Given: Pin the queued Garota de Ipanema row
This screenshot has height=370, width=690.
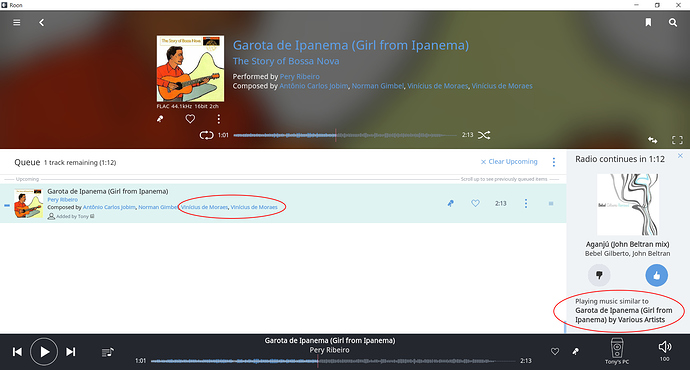Looking at the screenshot, I should 451,203.
